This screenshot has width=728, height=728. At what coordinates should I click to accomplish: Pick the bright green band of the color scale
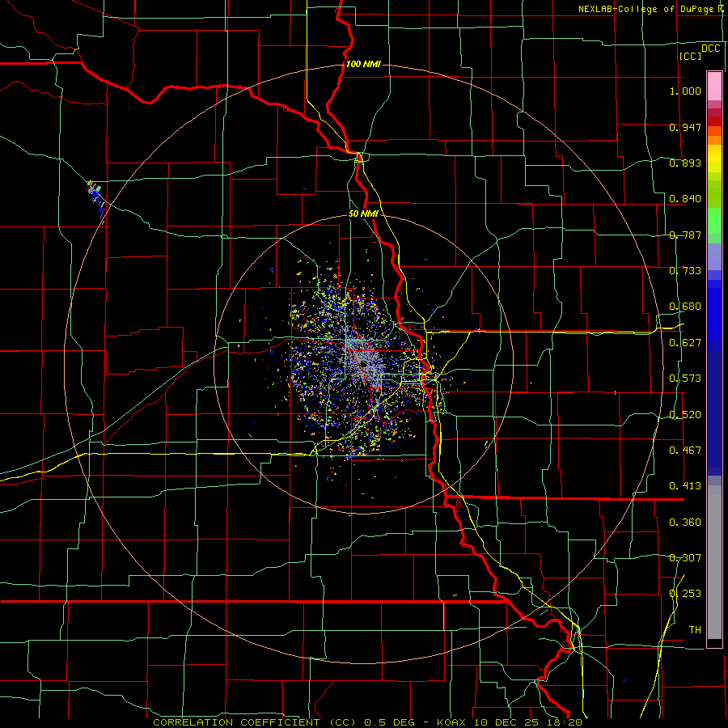coord(714,221)
